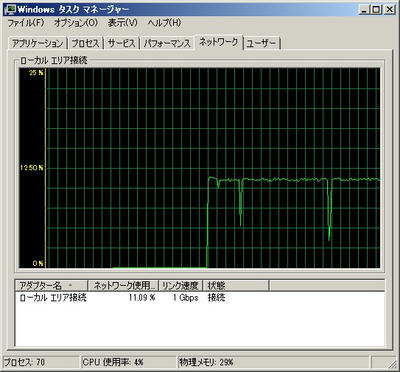Screen dimensions: 400x372
Task: Switch to the アプリケーション tab
Action: [38, 44]
